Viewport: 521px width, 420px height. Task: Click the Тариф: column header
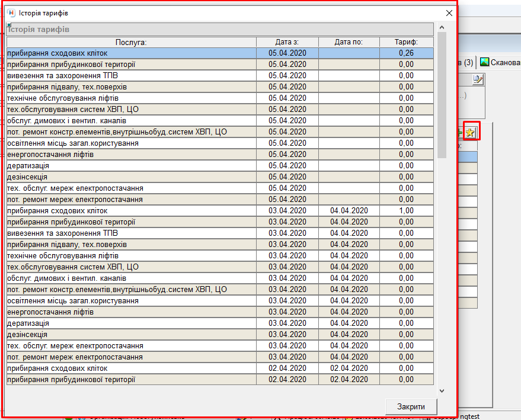[x=406, y=42]
